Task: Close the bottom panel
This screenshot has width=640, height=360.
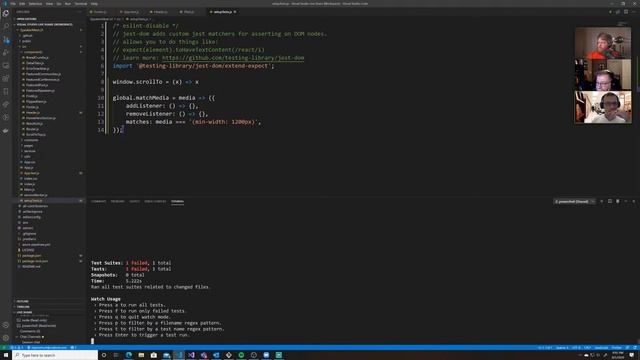Action: pyautogui.click(x=633, y=201)
